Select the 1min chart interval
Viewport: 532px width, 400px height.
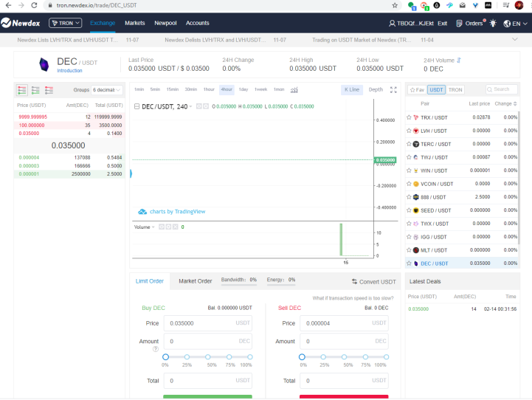tap(139, 89)
